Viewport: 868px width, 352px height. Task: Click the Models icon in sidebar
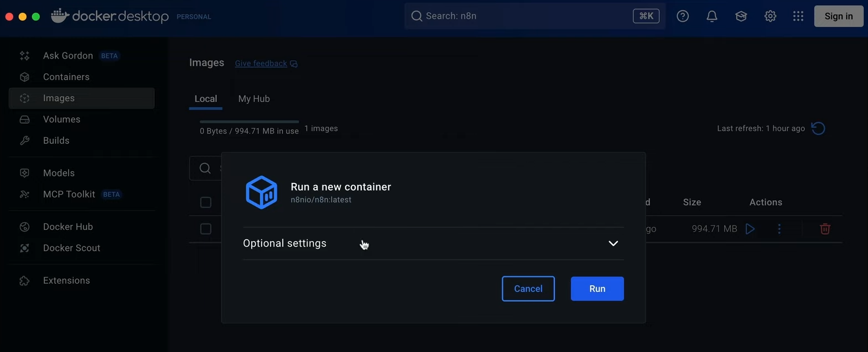[x=24, y=173]
